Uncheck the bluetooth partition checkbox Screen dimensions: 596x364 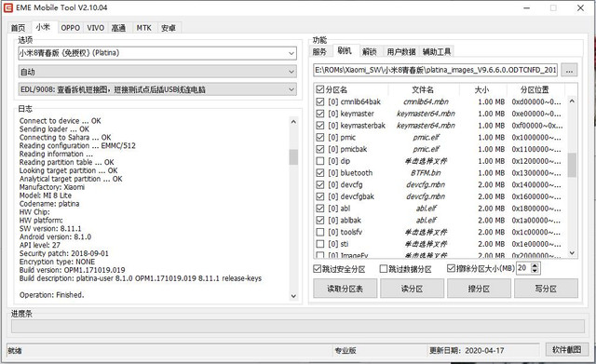[320, 173]
